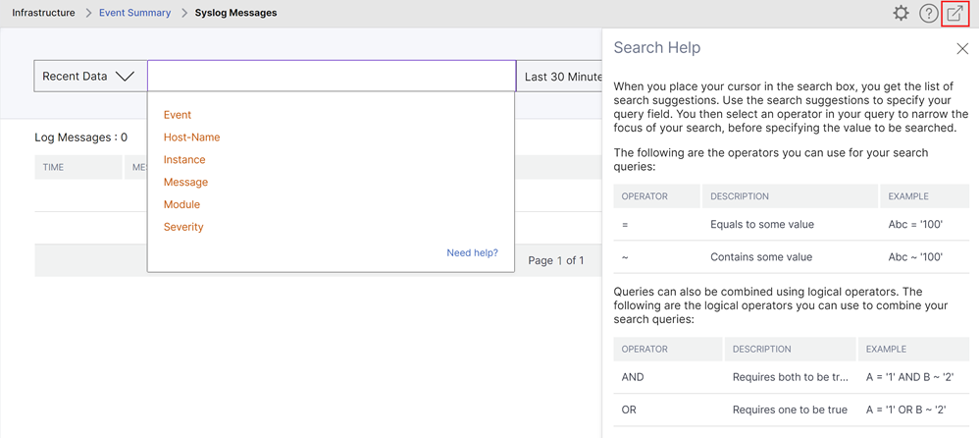Select the Host-Name search suggestion

(x=192, y=137)
